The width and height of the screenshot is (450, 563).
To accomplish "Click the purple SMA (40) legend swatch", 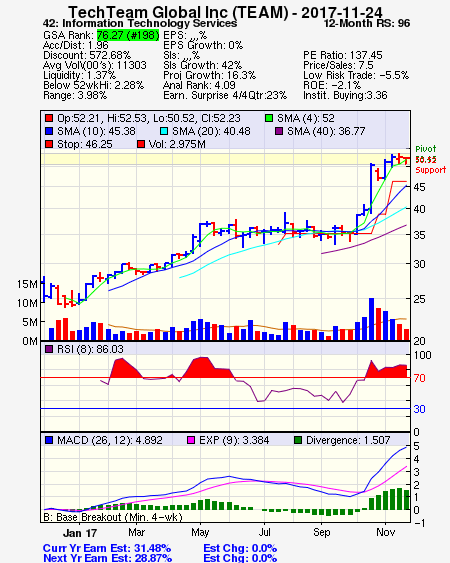I will tap(279, 131).
